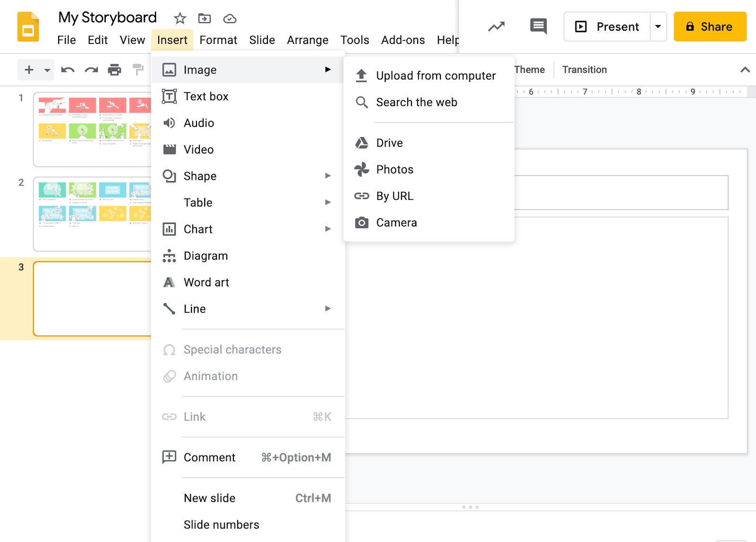Click the paint format roller icon
The image size is (756, 542).
[x=138, y=70]
